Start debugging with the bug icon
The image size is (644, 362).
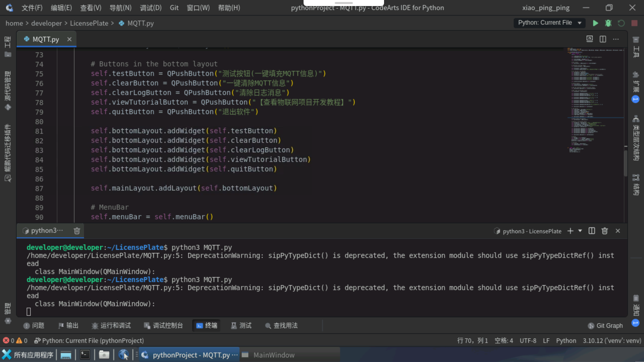tap(608, 23)
